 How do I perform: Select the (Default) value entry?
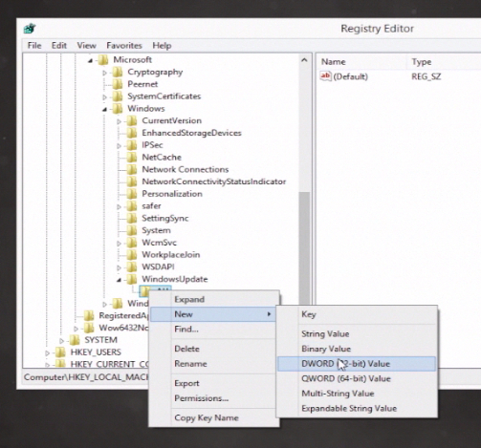pos(350,76)
